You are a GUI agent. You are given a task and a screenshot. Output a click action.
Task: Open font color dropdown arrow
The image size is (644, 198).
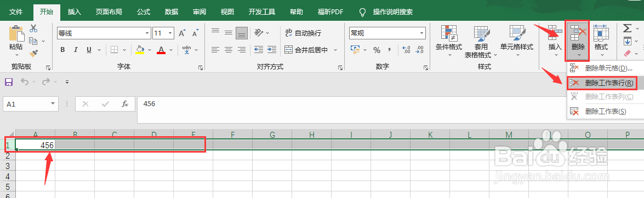point(170,50)
